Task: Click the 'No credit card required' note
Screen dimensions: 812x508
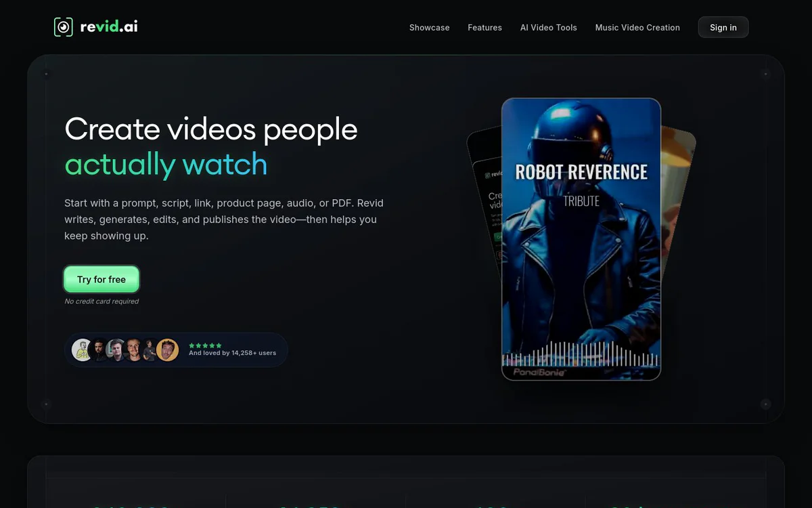Action: (x=101, y=301)
